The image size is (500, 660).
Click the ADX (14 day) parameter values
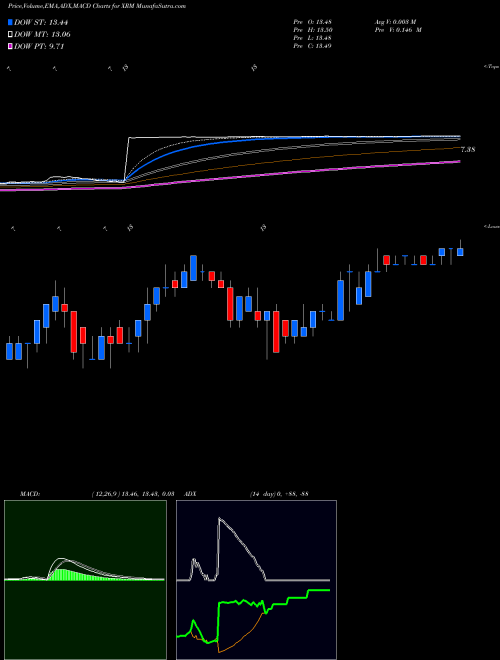click(279, 493)
